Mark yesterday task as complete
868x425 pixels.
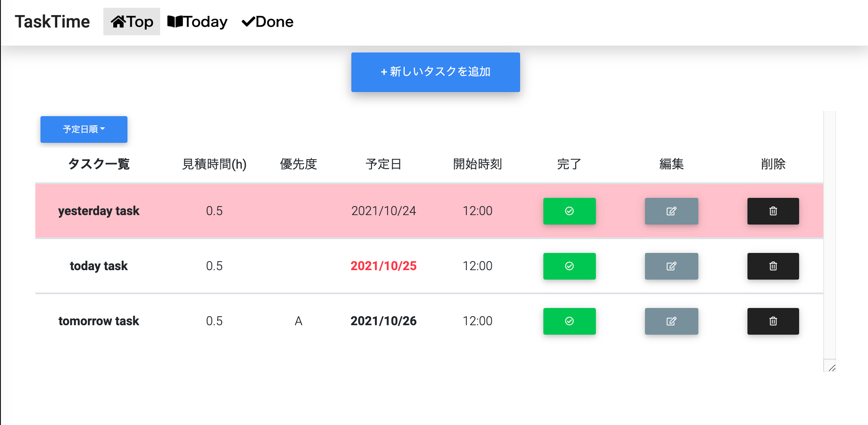pyautogui.click(x=569, y=211)
